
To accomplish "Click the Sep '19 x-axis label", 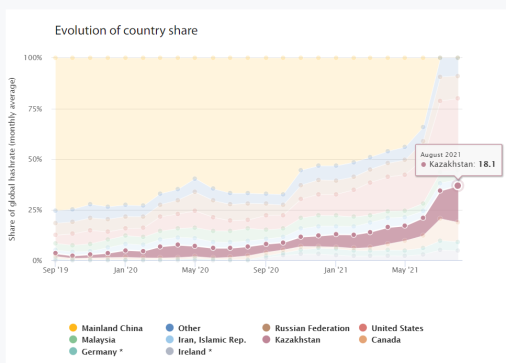I will pyautogui.click(x=55, y=270).
